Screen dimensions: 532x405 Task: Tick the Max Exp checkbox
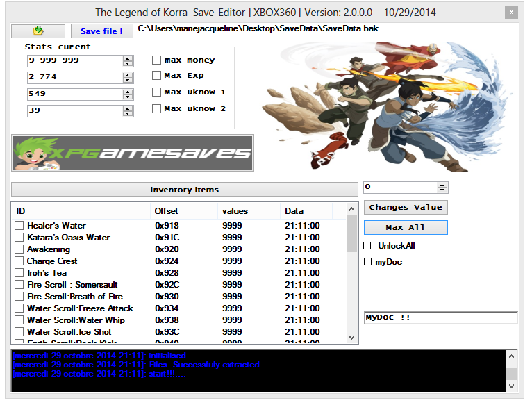pos(157,76)
